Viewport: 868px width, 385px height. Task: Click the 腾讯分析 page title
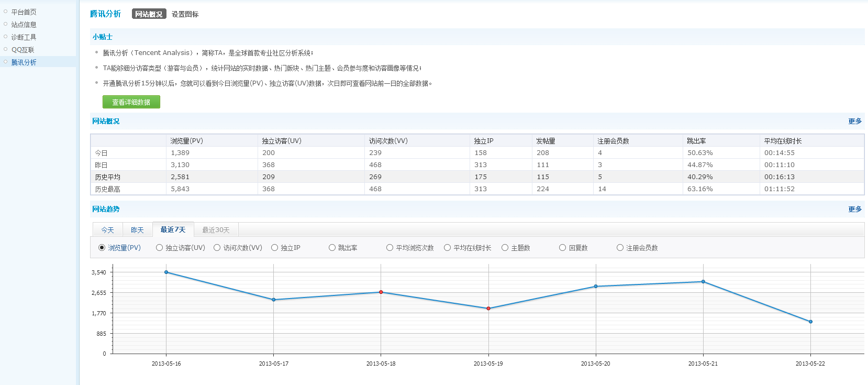[105, 14]
